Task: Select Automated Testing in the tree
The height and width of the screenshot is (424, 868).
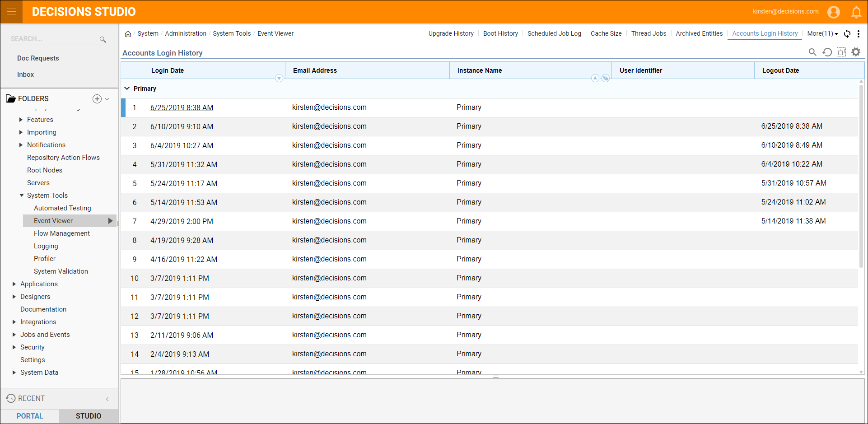Action: click(x=62, y=208)
